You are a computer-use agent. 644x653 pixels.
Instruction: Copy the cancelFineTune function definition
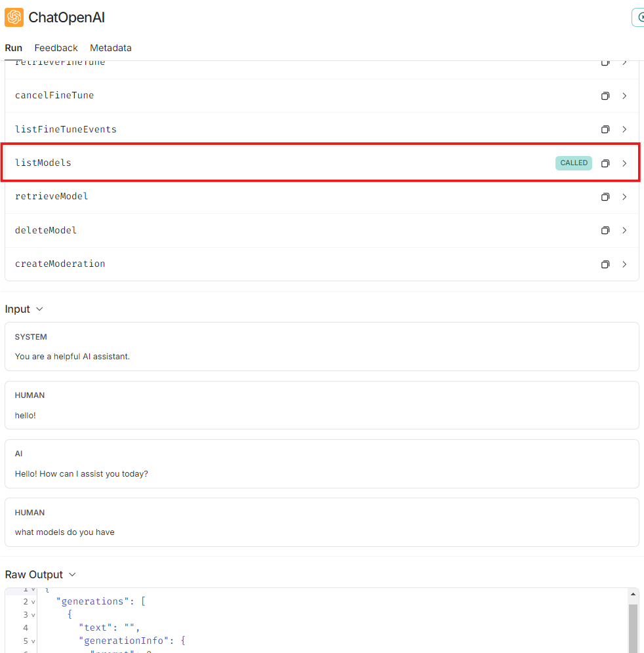(605, 96)
